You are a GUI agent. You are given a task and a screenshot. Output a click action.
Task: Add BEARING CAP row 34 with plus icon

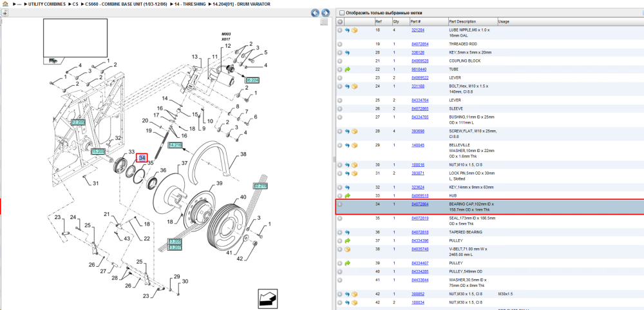(340, 204)
